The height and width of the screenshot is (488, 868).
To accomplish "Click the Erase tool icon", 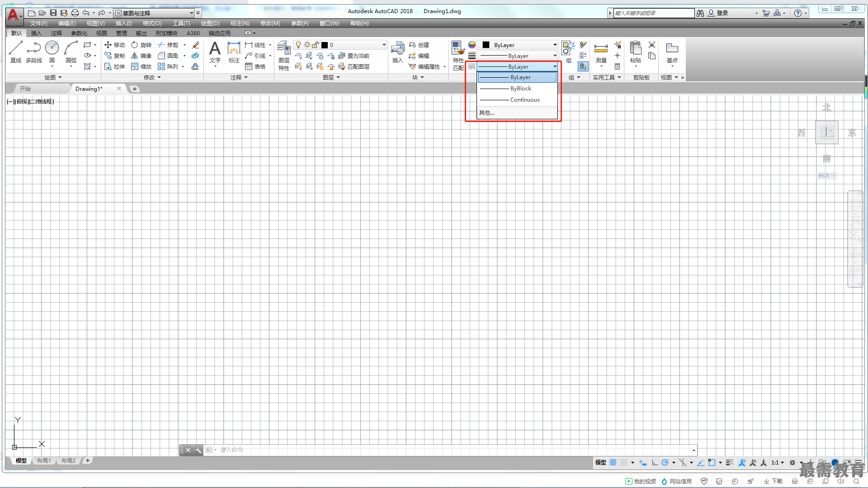I will click(x=195, y=45).
